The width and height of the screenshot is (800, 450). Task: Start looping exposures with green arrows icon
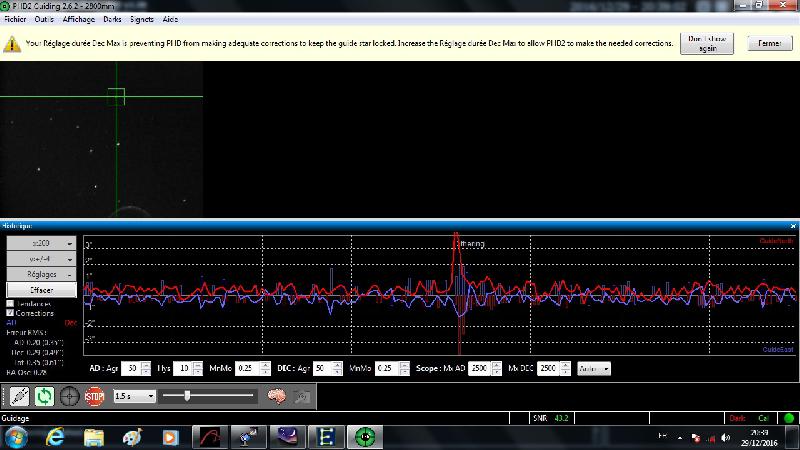click(44, 396)
